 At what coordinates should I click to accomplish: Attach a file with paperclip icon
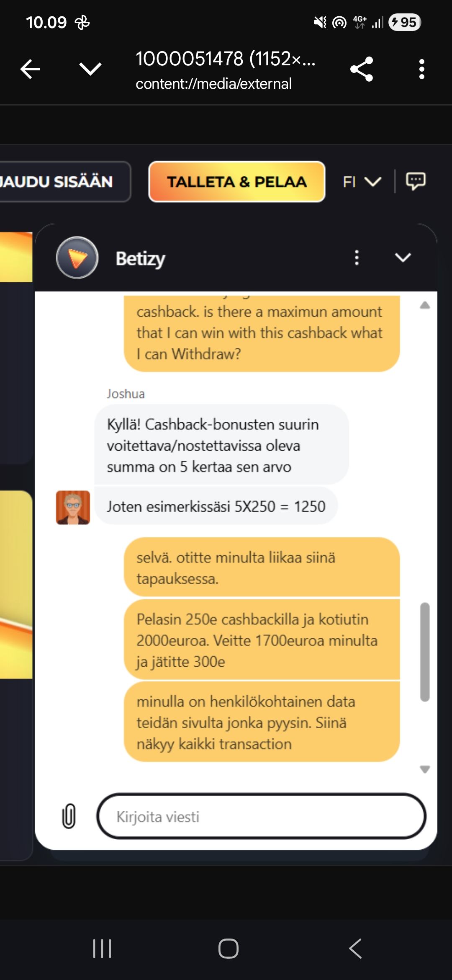point(69,816)
